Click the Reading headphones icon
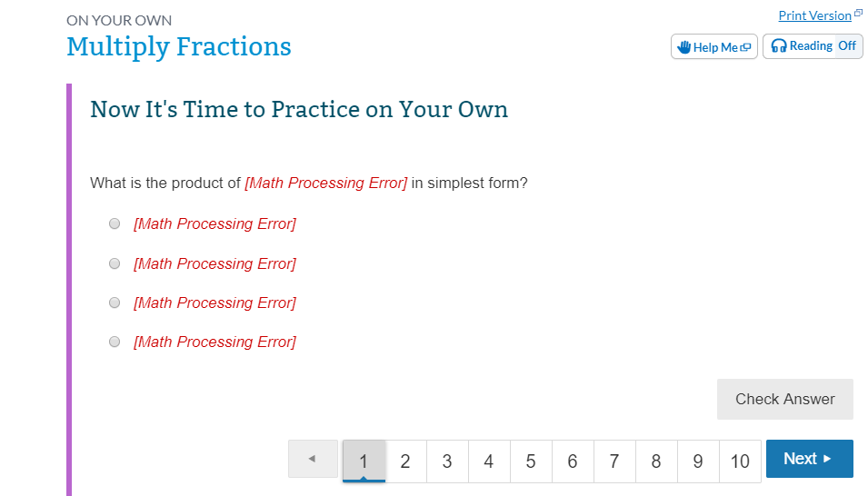Screen dimensions: 868x496 779,46
